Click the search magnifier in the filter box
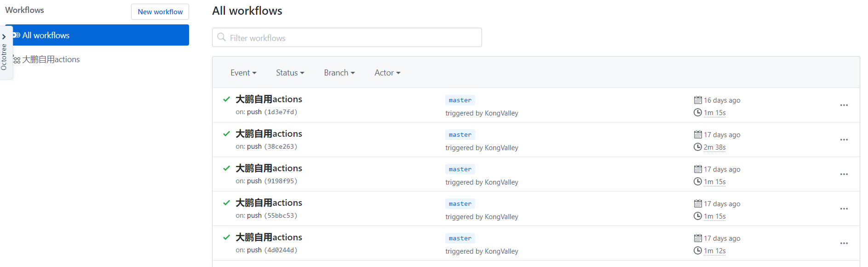The height and width of the screenshot is (267, 868). (x=222, y=37)
